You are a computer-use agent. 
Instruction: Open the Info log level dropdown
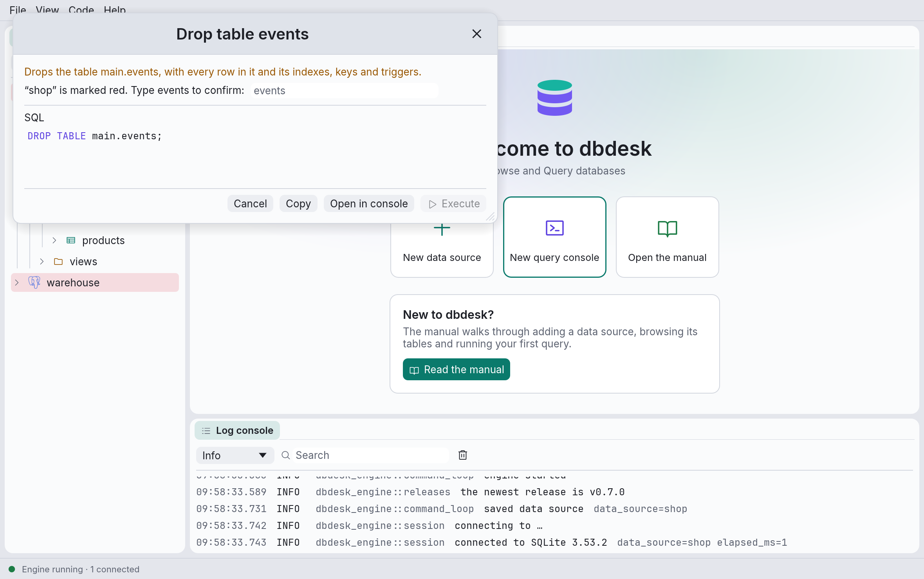pyautogui.click(x=235, y=455)
